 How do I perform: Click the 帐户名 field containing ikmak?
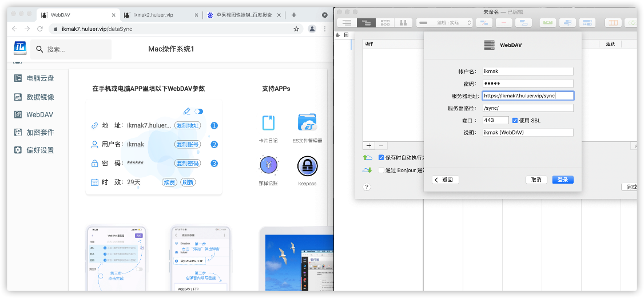[527, 71]
